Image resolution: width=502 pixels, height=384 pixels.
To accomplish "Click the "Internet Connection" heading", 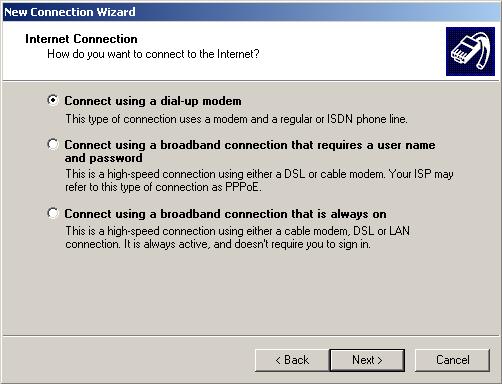I will coord(81,39).
